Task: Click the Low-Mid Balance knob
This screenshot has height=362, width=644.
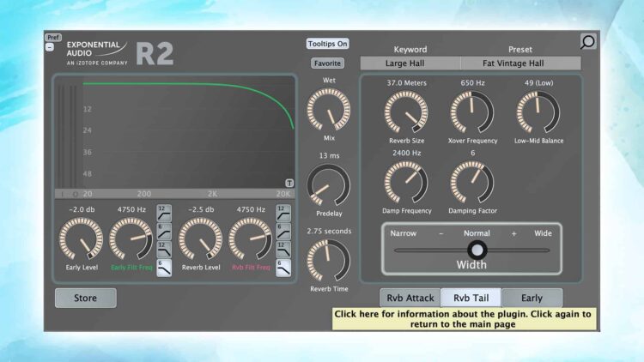Action: 538,112
